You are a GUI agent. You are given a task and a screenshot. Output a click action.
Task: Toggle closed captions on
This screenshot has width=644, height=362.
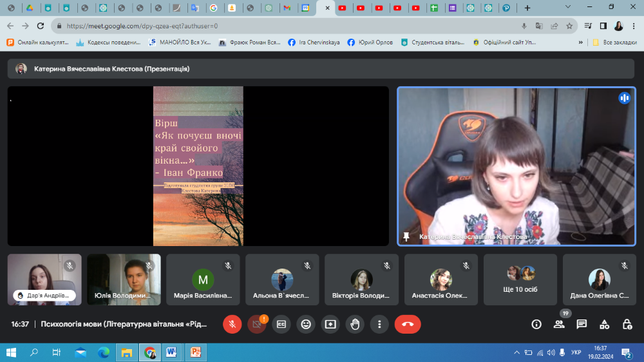281,324
